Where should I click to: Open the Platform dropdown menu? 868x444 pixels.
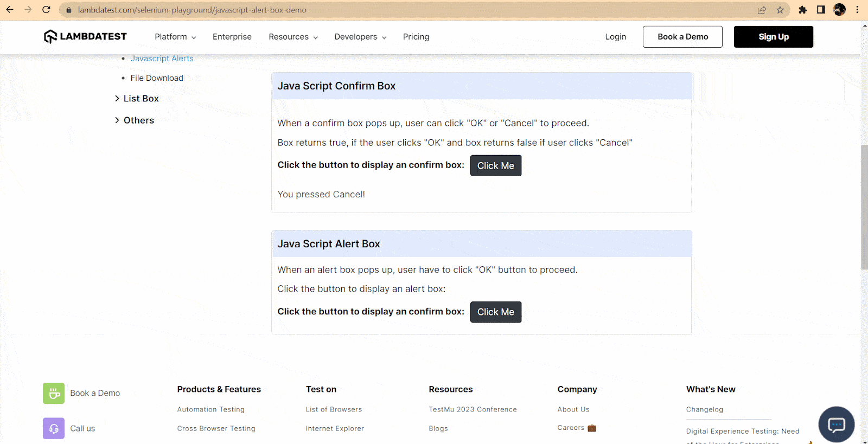[175, 37]
